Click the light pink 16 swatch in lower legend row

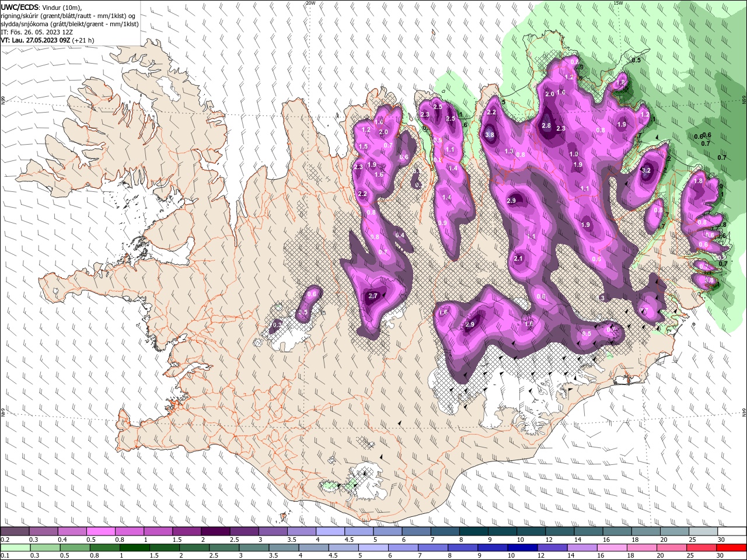(611, 547)
